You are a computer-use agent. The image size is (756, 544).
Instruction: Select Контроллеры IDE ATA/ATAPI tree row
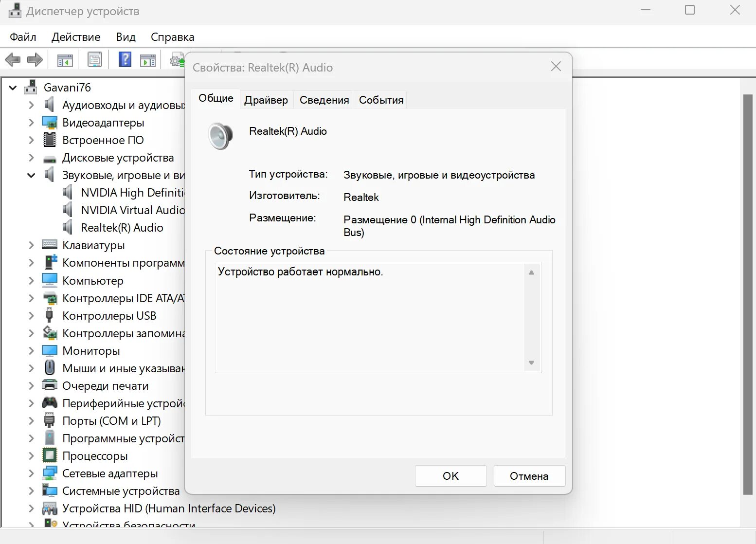pos(124,298)
